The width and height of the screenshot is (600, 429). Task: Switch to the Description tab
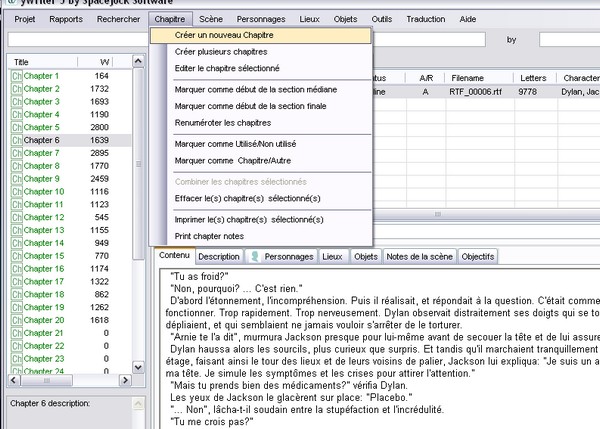pyautogui.click(x=219, y=257)
